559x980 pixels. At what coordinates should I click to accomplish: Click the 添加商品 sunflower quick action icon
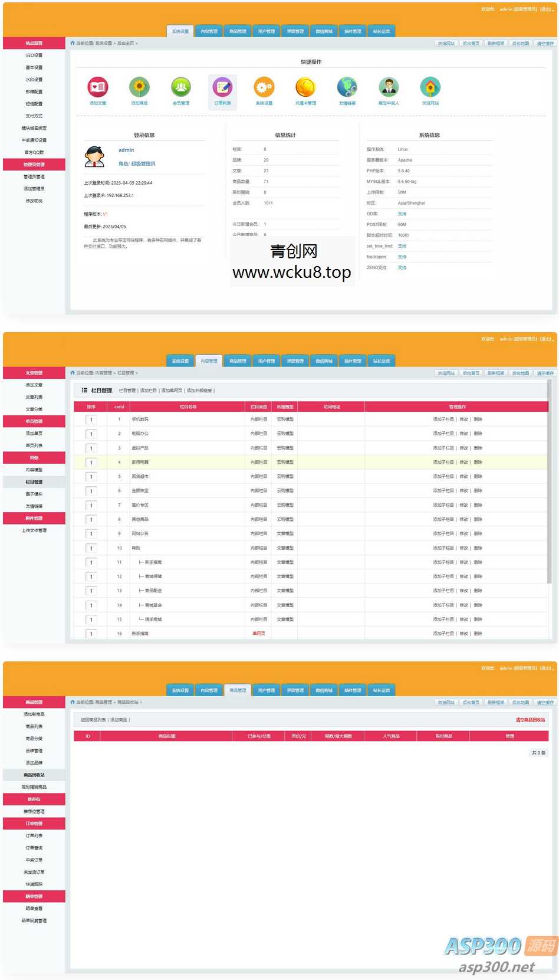[x=139, y=87]
